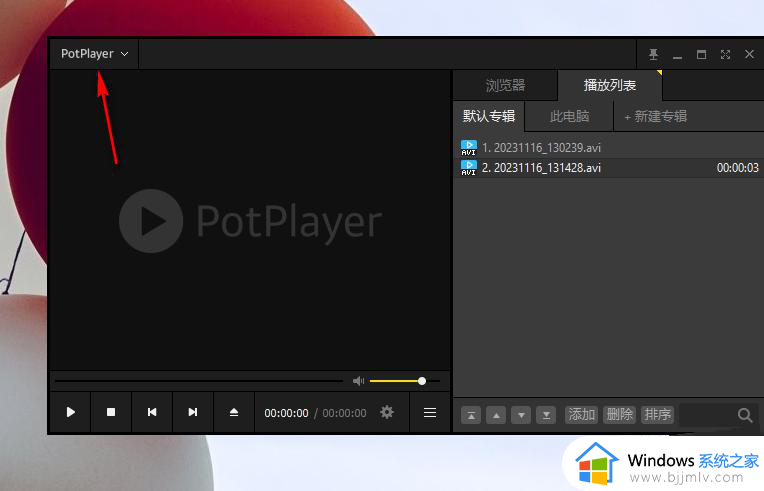Close the PotPlayer window

[x=749, y=54]
